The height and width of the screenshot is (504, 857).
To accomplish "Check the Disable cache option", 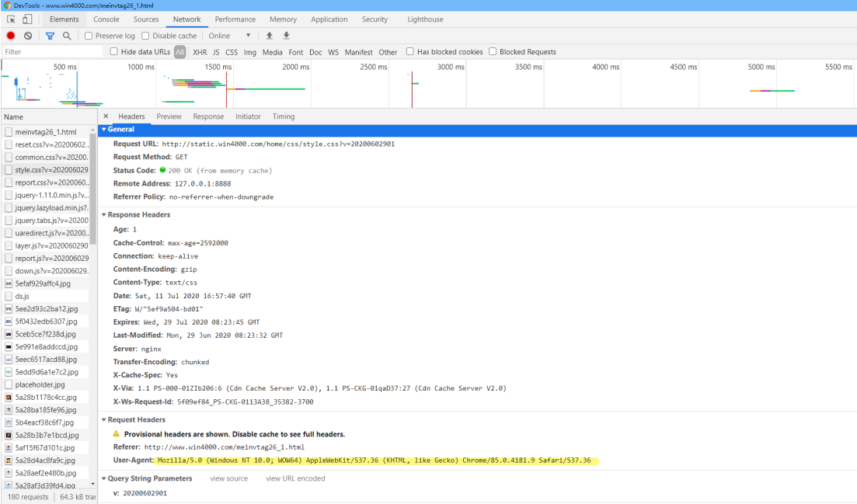I will pyautogui.click(x=145, y=36).
